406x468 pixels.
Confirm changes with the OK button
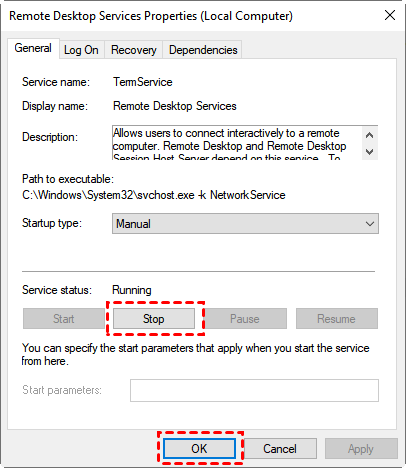199,448
